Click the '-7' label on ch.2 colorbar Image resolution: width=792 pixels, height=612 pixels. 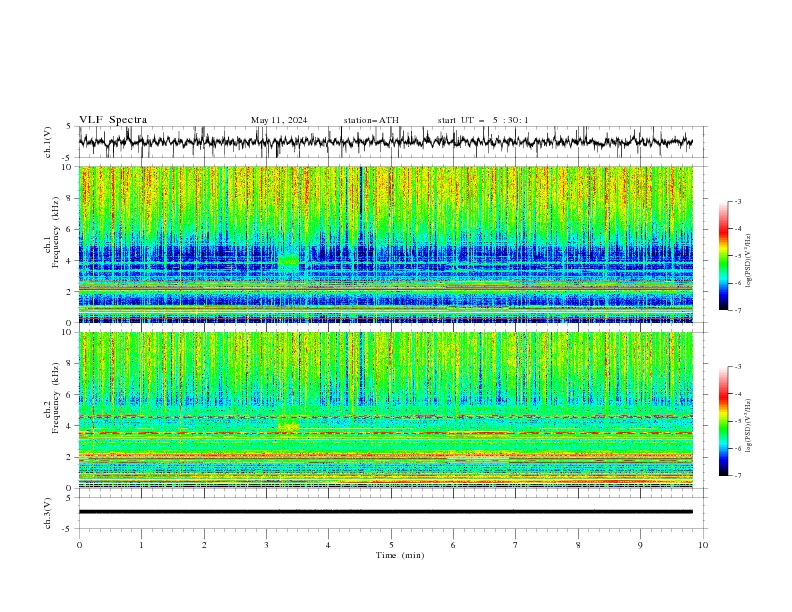(737, 476)
